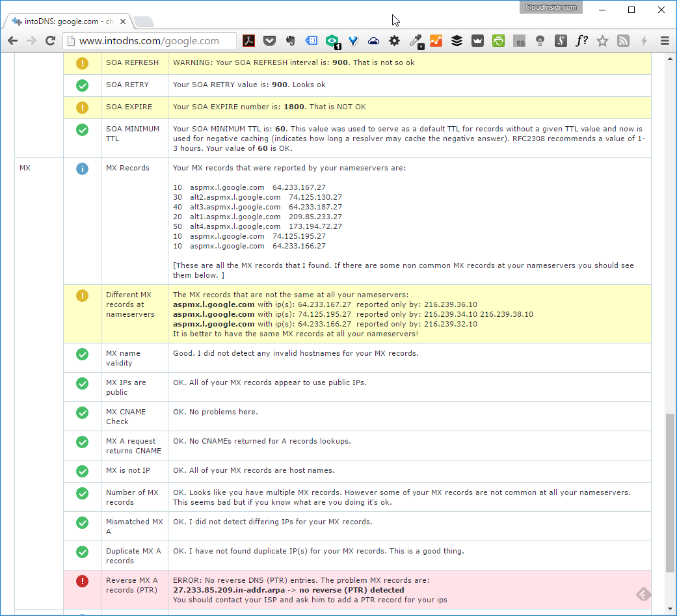Click the red error icon for Reverse MX
677x616 pixels.
pos(82,582)
